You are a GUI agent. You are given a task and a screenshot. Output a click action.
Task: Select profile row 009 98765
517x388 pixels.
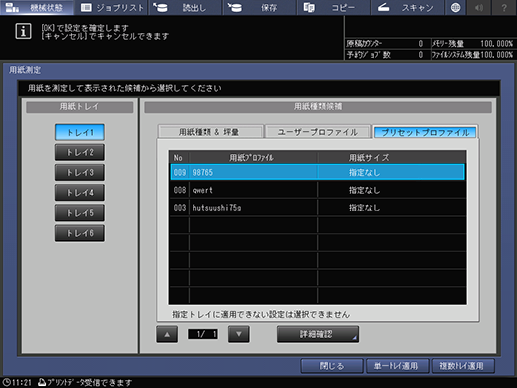point(317,172)
